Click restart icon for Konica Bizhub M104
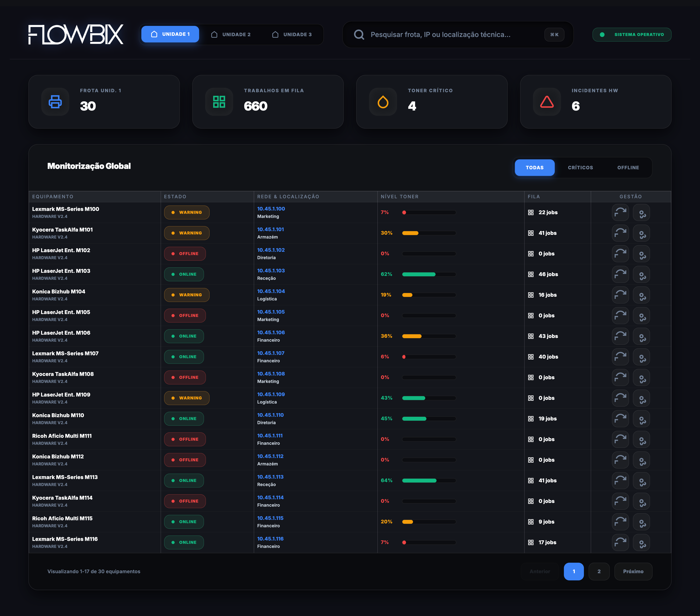The image size is (700, 616). pos(620,295)
